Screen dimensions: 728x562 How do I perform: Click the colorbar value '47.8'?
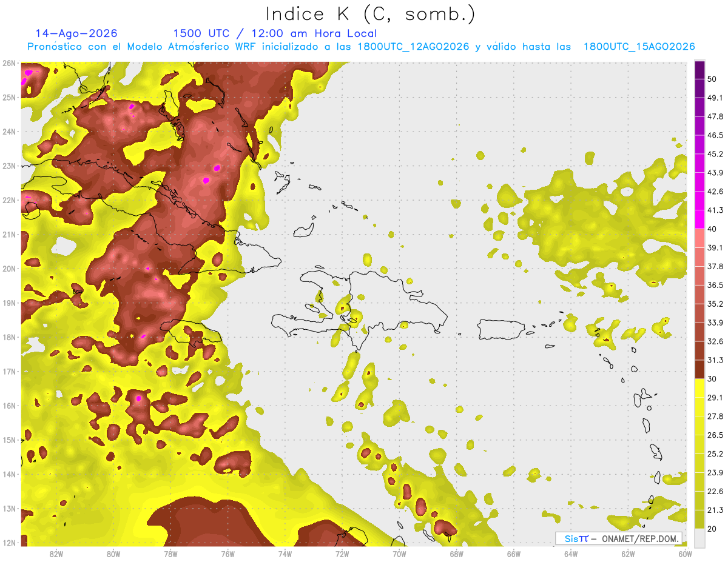click(715, 116)
